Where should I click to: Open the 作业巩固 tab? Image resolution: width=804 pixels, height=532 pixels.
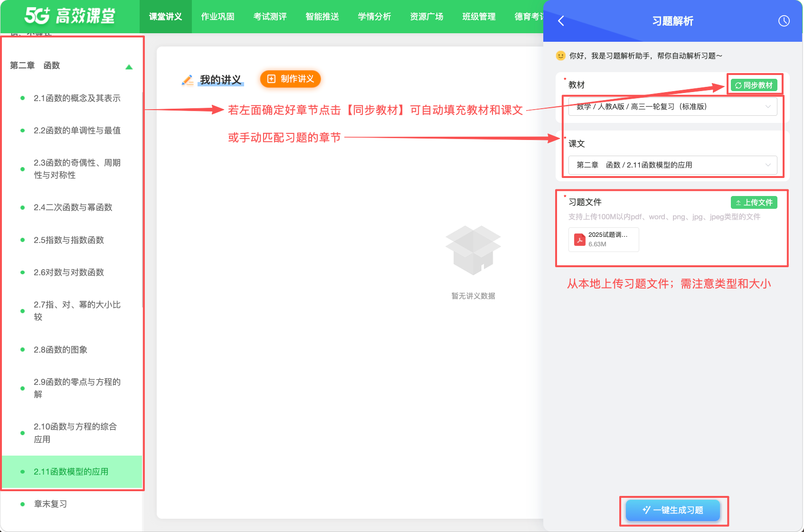[218, 17]
